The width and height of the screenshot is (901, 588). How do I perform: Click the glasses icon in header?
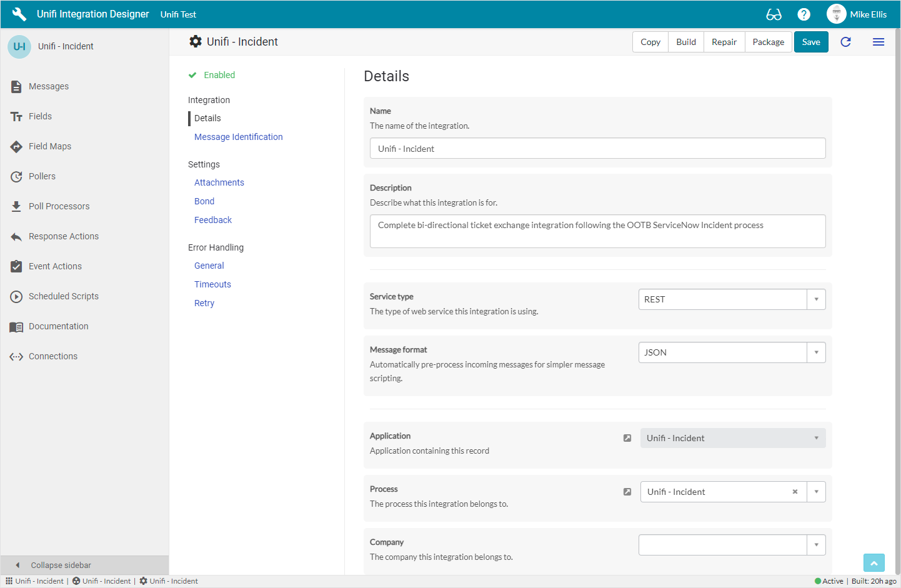pos(774,14)
